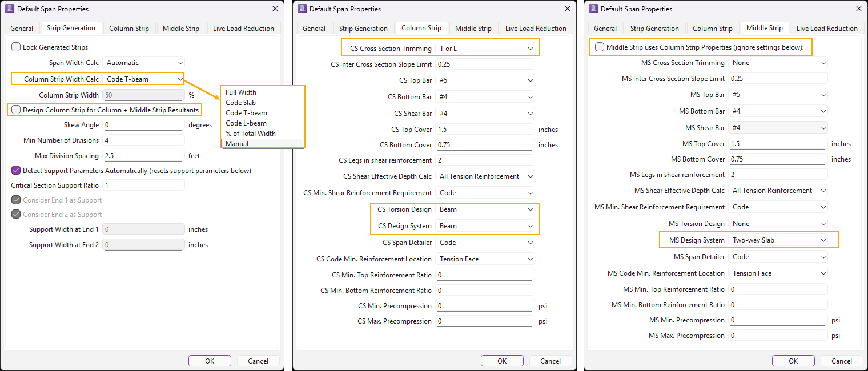
Task: Click the MS Inter Cross Section Slope Limit field
Action: point(778,79)
